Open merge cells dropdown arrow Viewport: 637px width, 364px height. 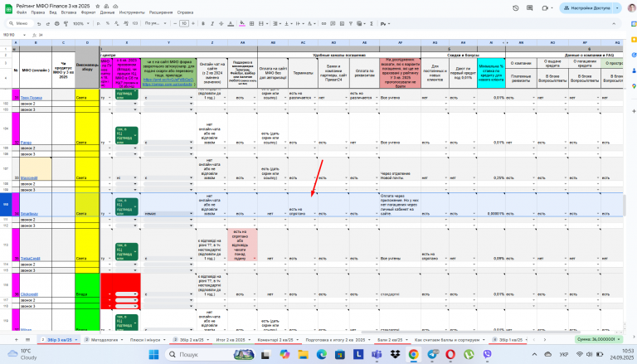click(x=267, y=23)
